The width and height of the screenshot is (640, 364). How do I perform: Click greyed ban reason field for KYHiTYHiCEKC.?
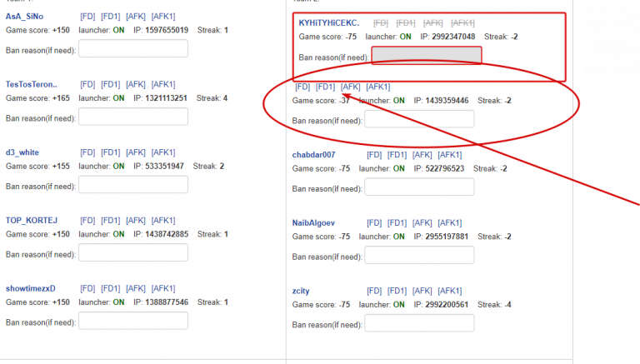coord(427,55)
